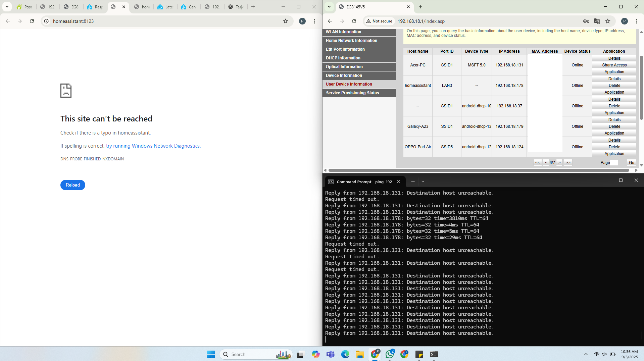The height and width of the screenshot is (361, 644).
Task: Click the Not secure site info icon
Action: [x=379, y=21]
